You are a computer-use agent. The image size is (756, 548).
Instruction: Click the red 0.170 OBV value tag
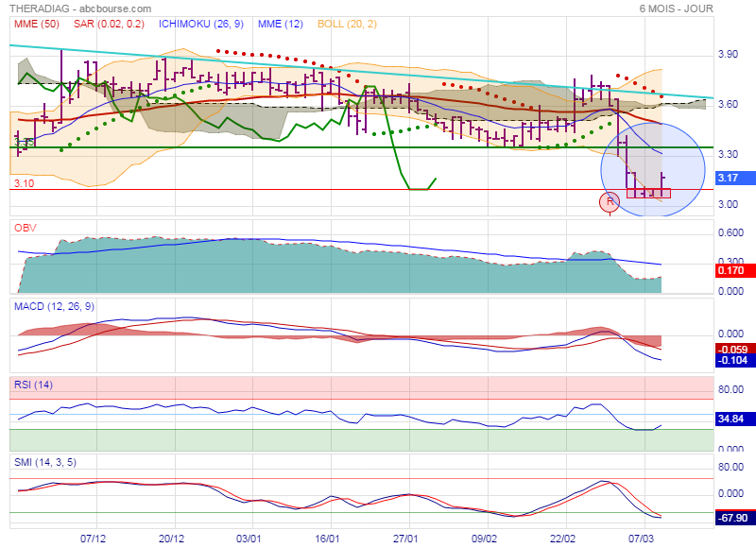pyautogui.click(x=735, y=270)
